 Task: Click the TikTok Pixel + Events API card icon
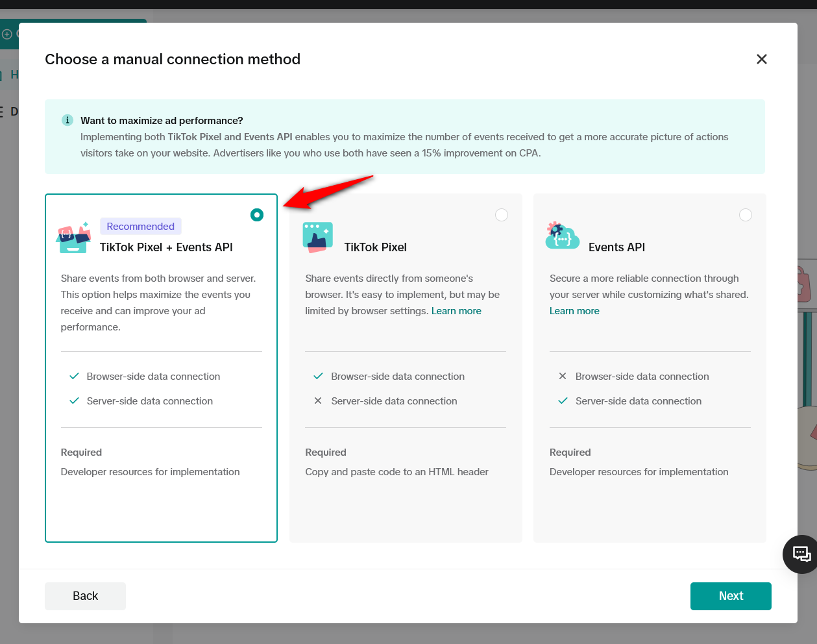tap(73, 238)
